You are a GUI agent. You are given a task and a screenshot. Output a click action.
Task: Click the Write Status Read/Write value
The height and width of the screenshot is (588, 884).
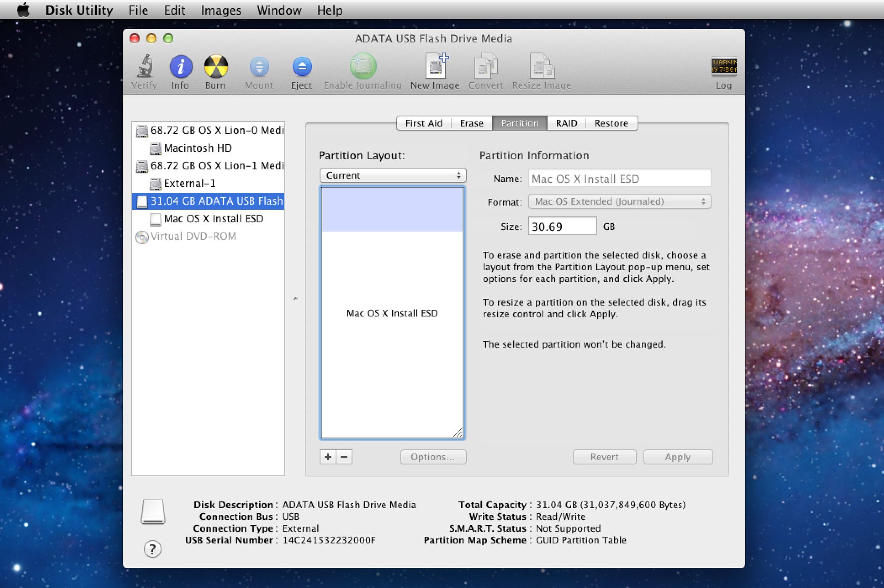coord(561,517)
